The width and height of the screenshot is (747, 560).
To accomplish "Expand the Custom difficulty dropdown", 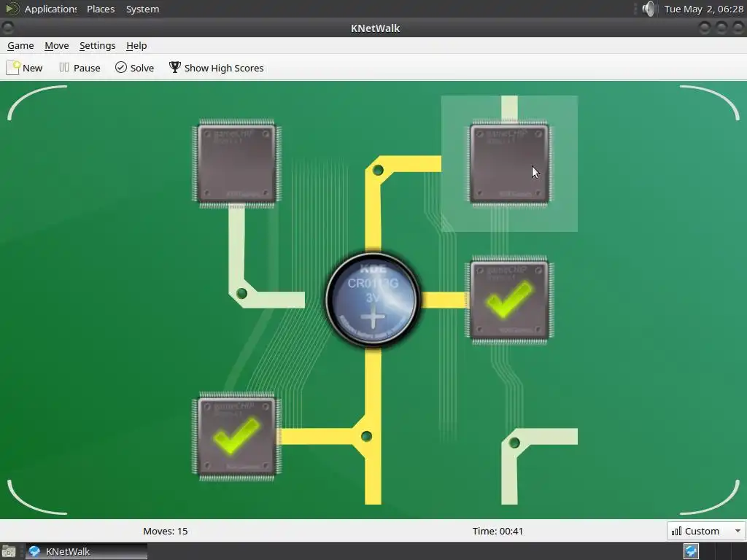I will click(x=706, y=531).
